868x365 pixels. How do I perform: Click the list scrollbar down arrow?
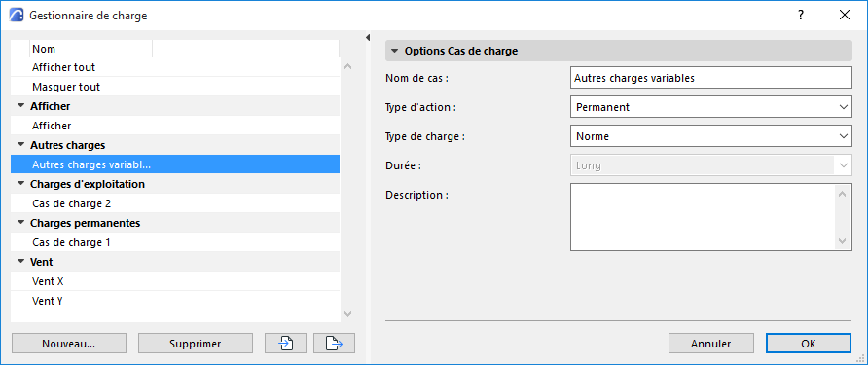tap(347, 313)
